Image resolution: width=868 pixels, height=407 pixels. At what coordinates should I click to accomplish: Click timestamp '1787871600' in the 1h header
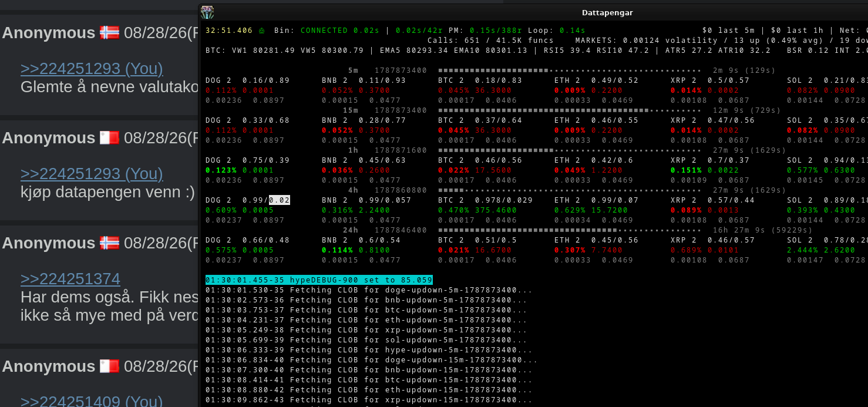pyautogui.click(x=401, y=150)
